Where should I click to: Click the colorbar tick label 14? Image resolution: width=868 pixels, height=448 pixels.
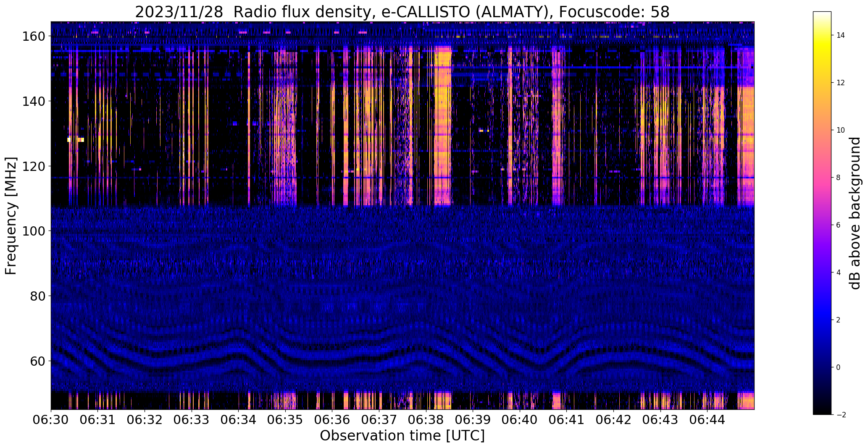(841, 35)
